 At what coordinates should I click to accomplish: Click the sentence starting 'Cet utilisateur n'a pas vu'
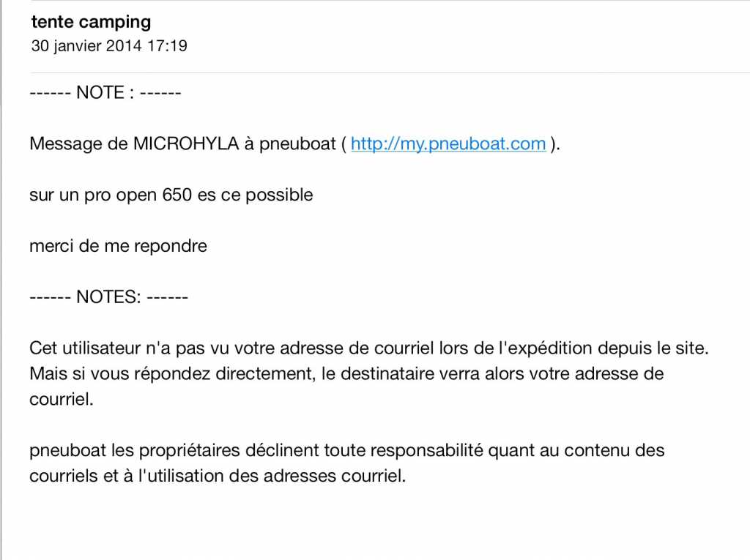click(x=369, y=348)
